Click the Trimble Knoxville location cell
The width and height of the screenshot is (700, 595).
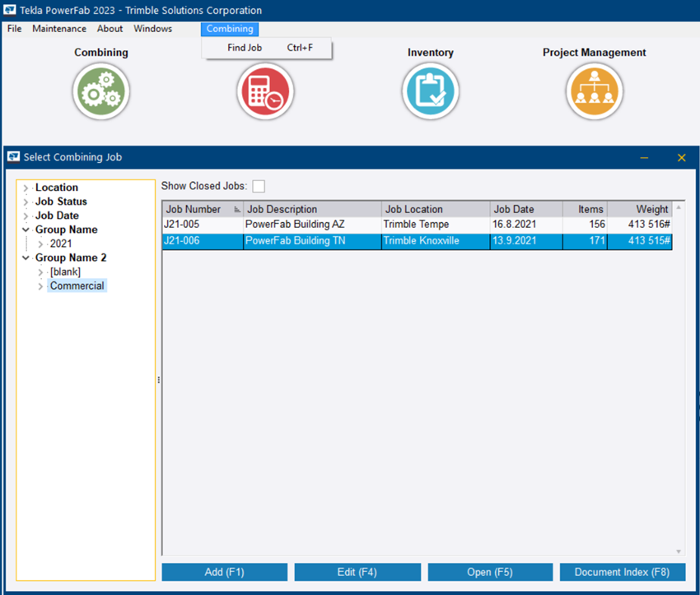(x=436, y=241)
